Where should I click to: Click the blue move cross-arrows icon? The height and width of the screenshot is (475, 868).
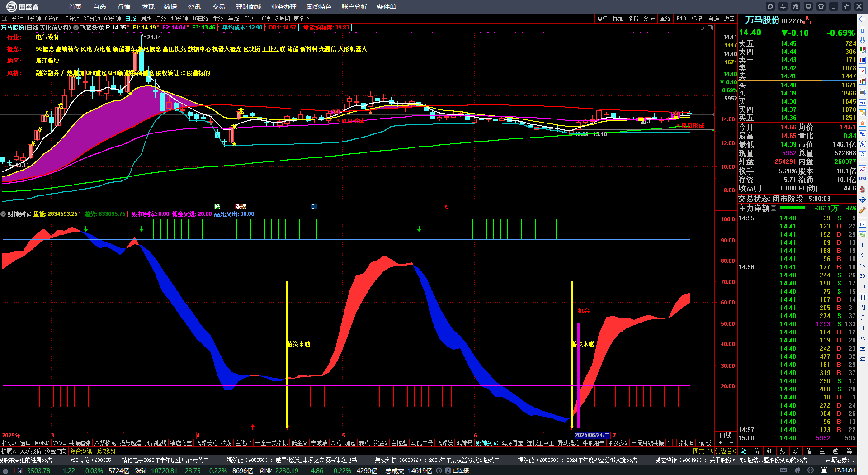click(x=863, y=199)
